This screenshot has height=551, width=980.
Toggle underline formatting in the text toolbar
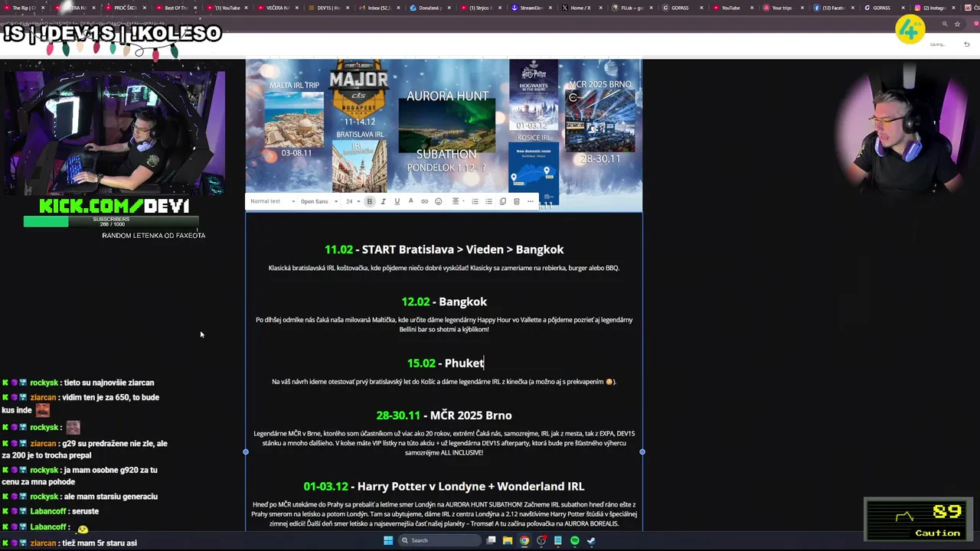coord(397,201)
